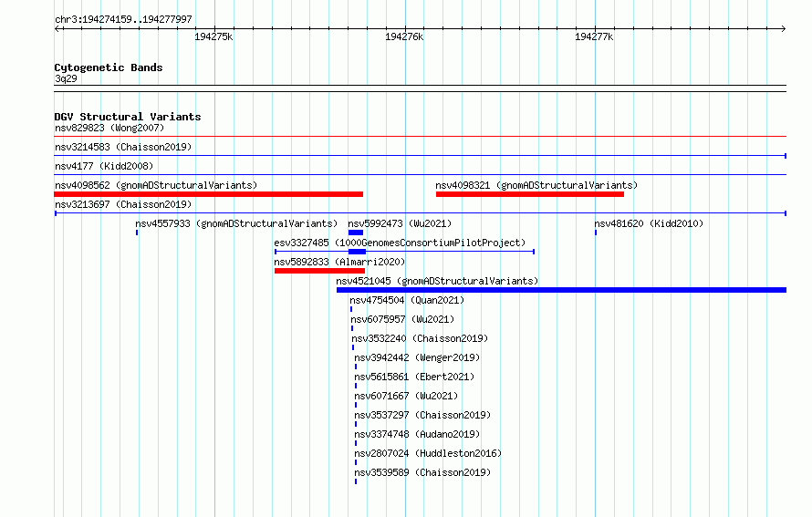812x517 pixels.
Task: Click the 194275k ruler tick label
Action: [213, 36]
